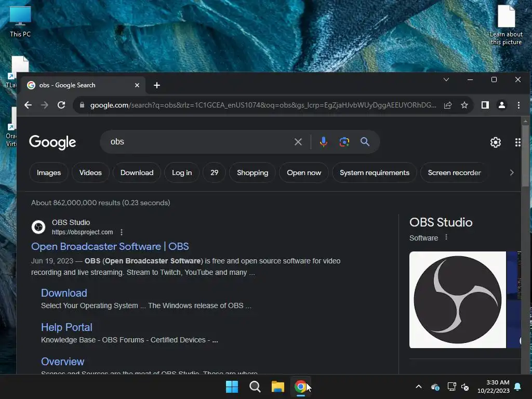
Task: Select the Shopping filter chip
Action: click(252, 172)
